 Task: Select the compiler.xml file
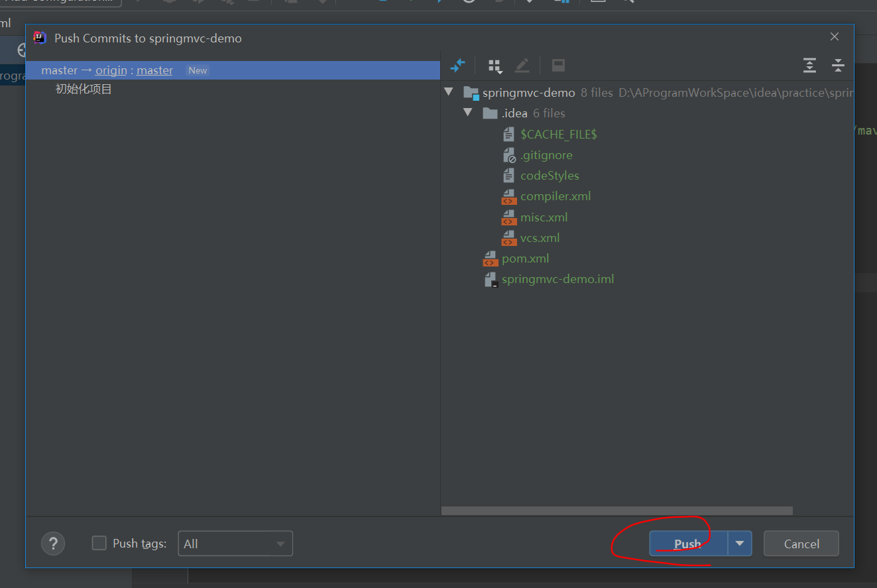pyautogui.click(x=555, y=196)
